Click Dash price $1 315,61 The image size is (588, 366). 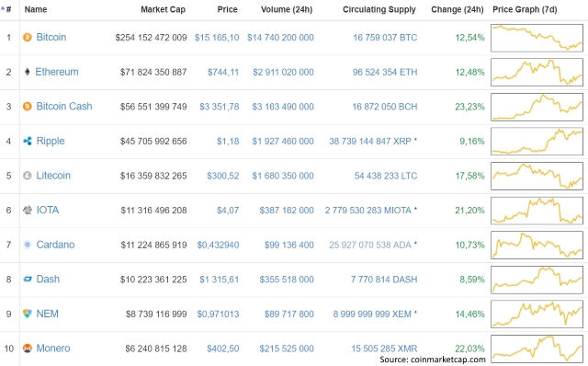point(220,280)
